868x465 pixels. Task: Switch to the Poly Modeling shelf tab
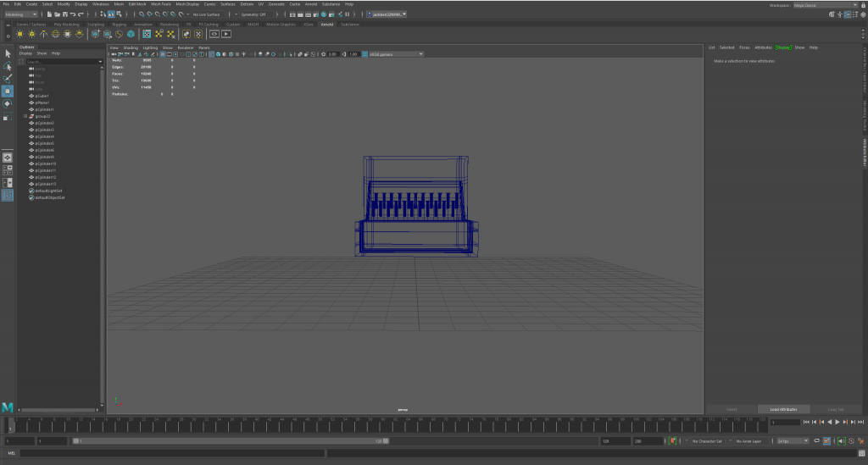(67, 24)
